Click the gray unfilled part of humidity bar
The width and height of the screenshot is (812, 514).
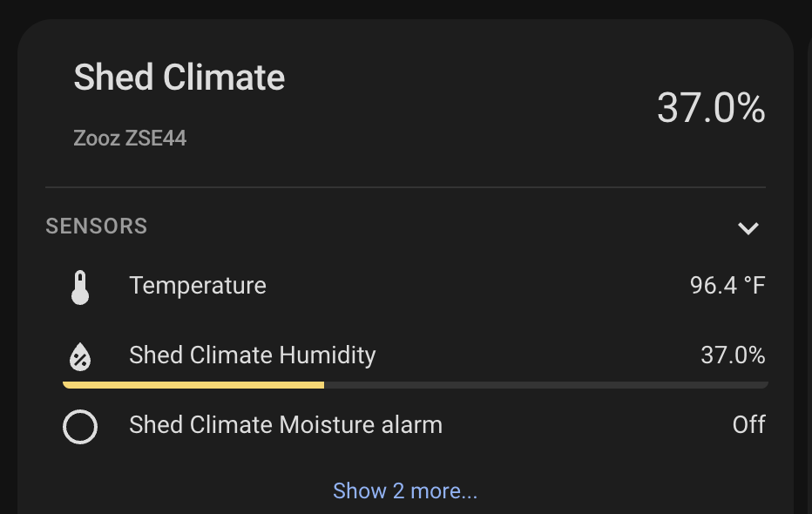pos(545,384)
